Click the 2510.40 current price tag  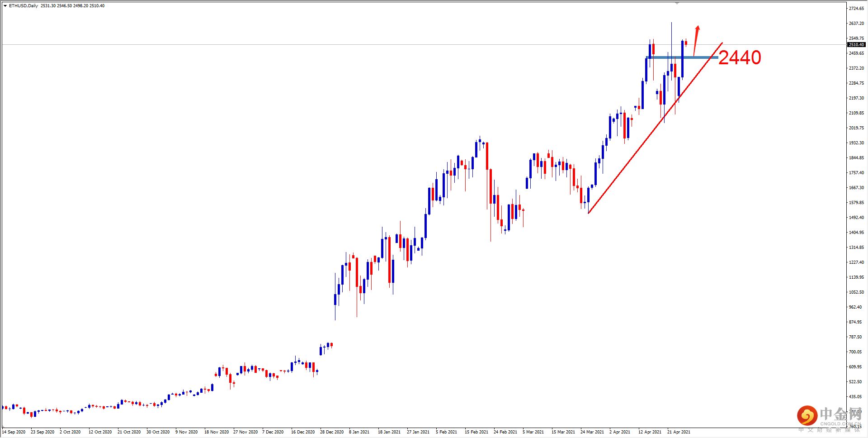(856, 45)
